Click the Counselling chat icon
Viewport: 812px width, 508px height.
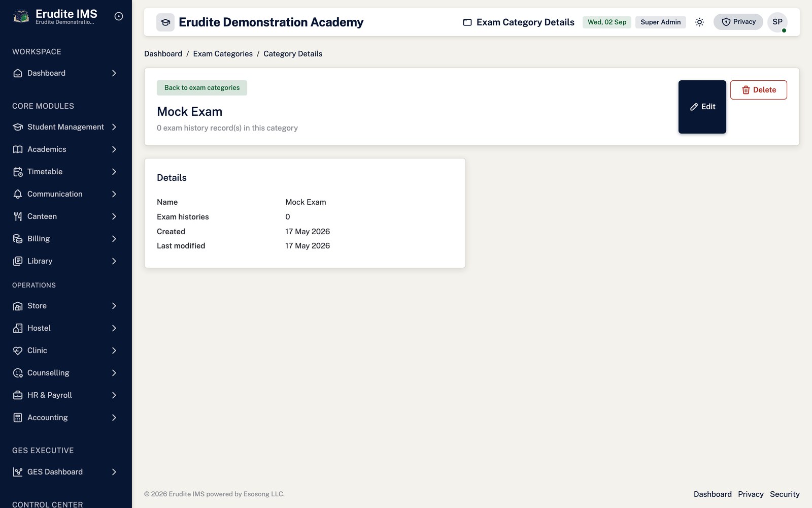[18, 373]
